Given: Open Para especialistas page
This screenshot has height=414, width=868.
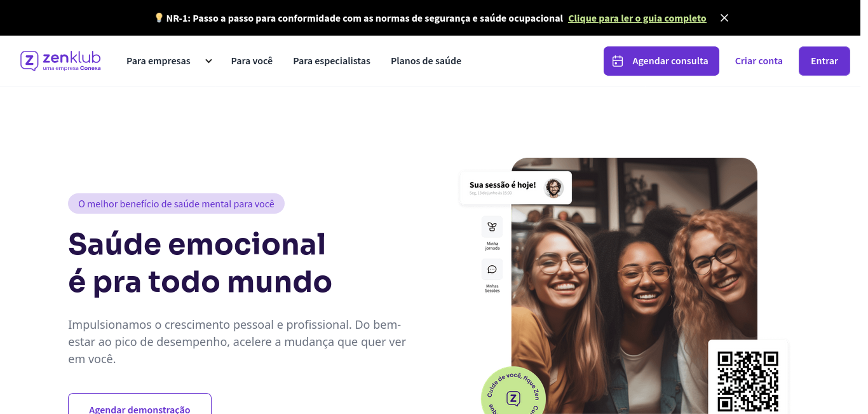Looking at the screenshot, I should (332, 61).
